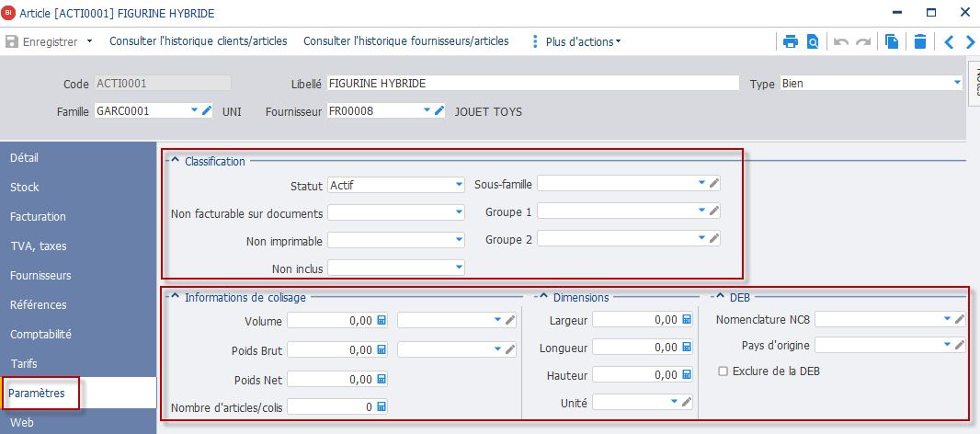The width and height of the screenshot is (980, 434).
Task: Click the Plus d'actions three-dots icon
Action: pos(534,42)
